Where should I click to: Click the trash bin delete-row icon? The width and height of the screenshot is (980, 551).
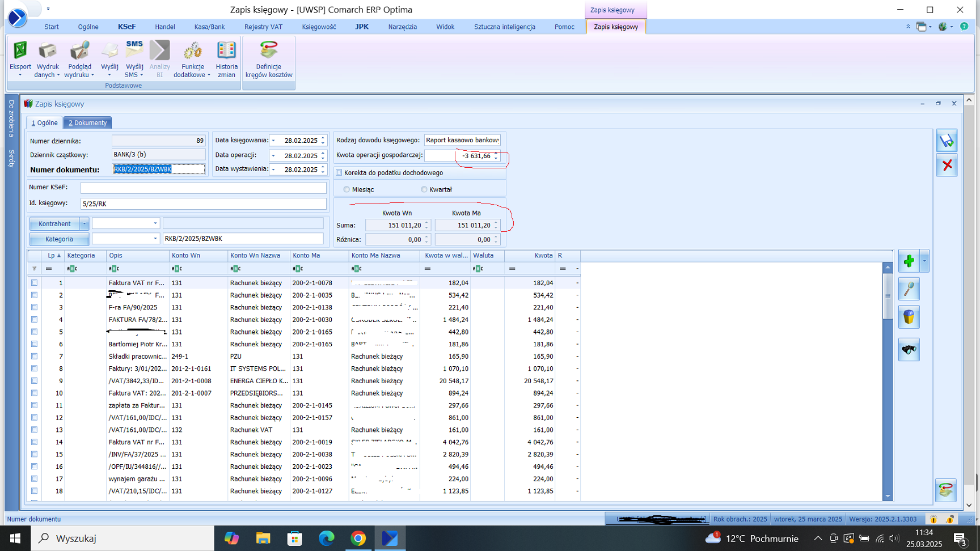[909, 317]
